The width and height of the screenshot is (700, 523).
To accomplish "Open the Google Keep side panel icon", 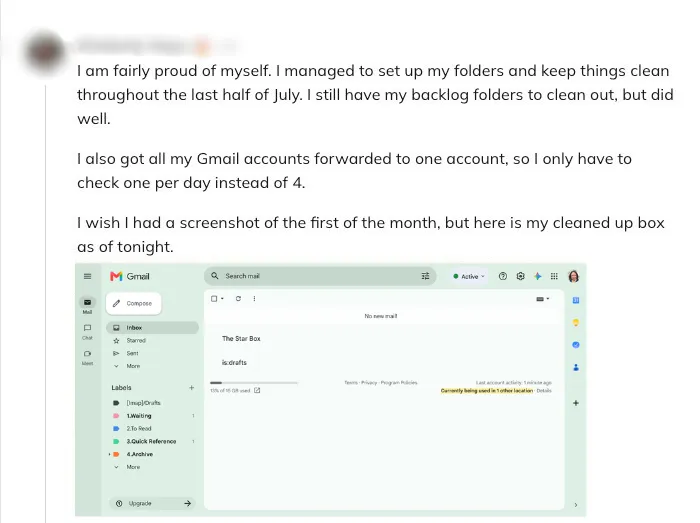I will (576, 322).
